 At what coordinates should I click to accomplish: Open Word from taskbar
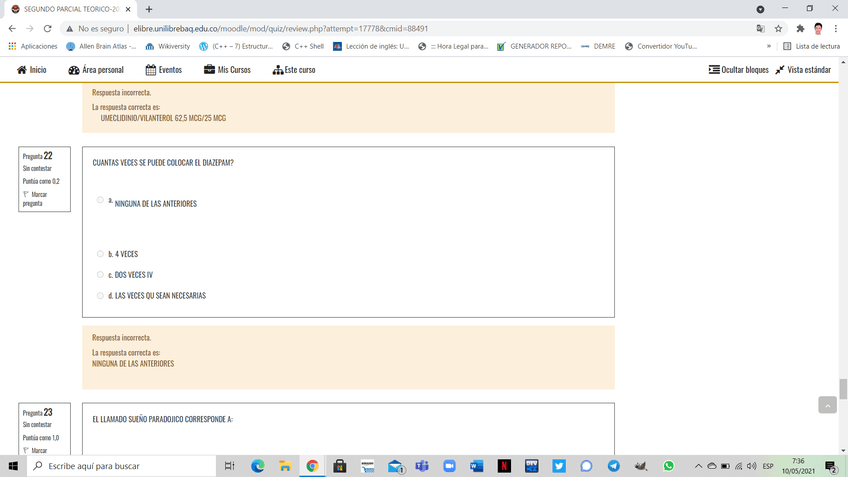pos(476,466)
